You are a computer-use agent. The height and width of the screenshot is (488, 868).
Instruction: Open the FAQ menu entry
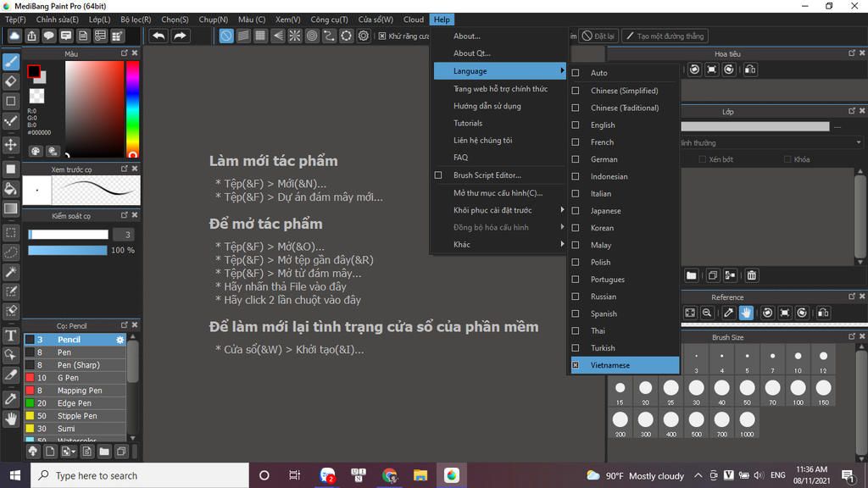click(x=460, y=157)
